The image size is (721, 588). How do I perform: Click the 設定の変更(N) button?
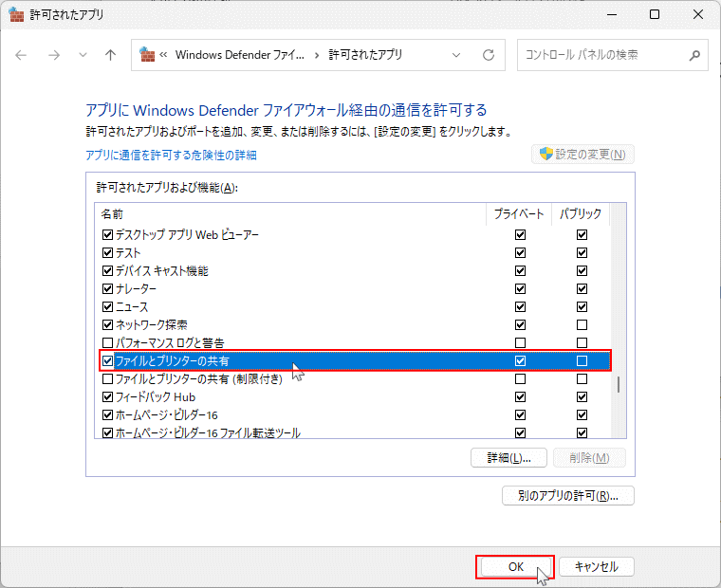[x=583, y=154]
